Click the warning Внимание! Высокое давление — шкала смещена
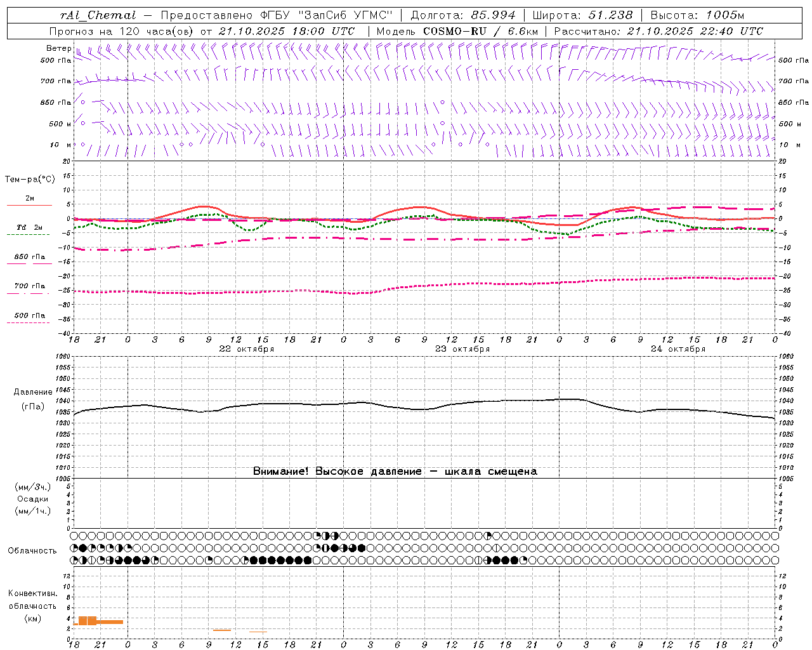 click(395, 472)
